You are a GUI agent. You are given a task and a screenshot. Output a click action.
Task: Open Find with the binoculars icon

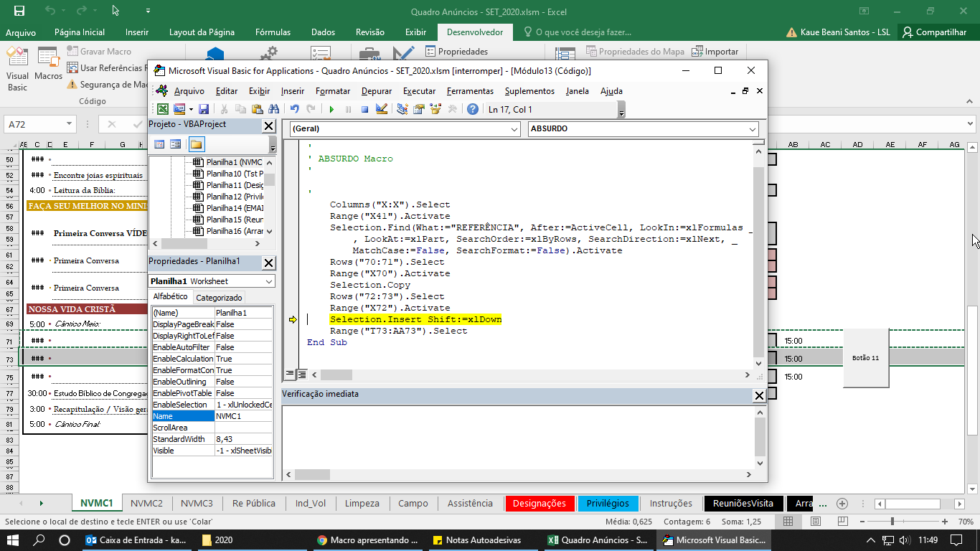(273, 109)
